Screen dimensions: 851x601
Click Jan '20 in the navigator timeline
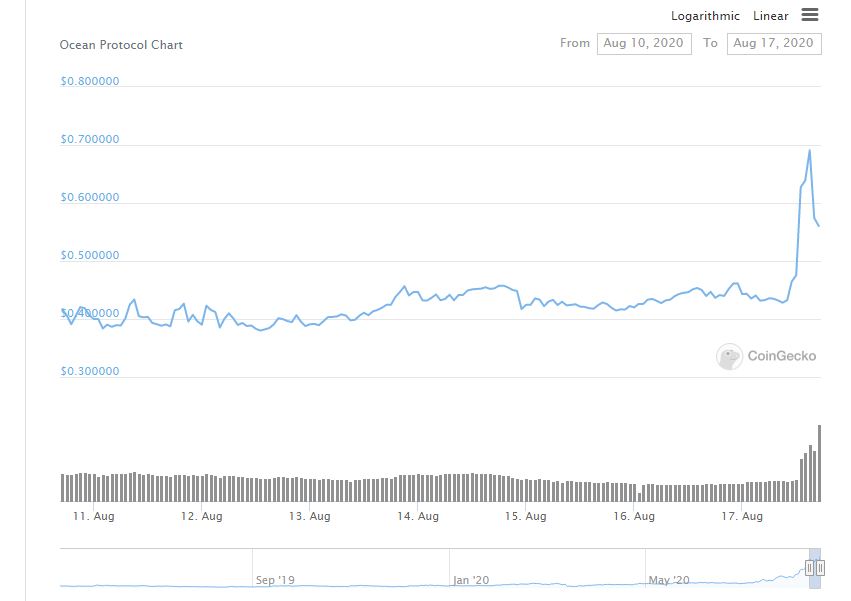(x=470, y=580)
